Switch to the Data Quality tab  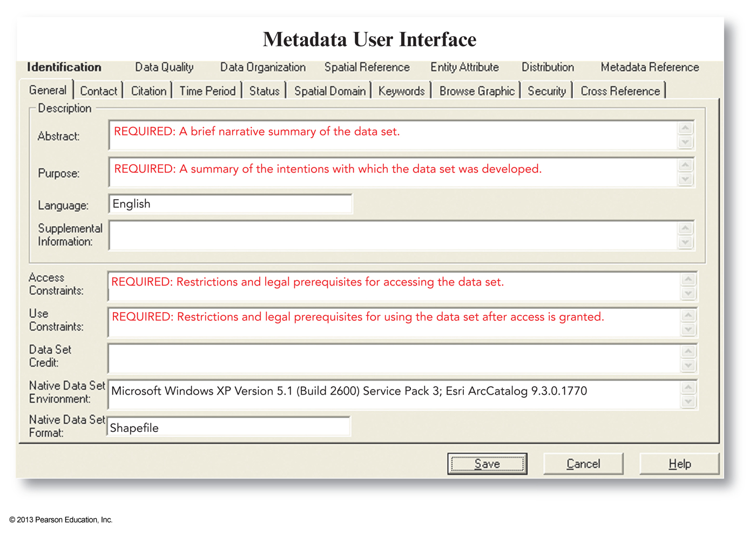coord(164,67)
